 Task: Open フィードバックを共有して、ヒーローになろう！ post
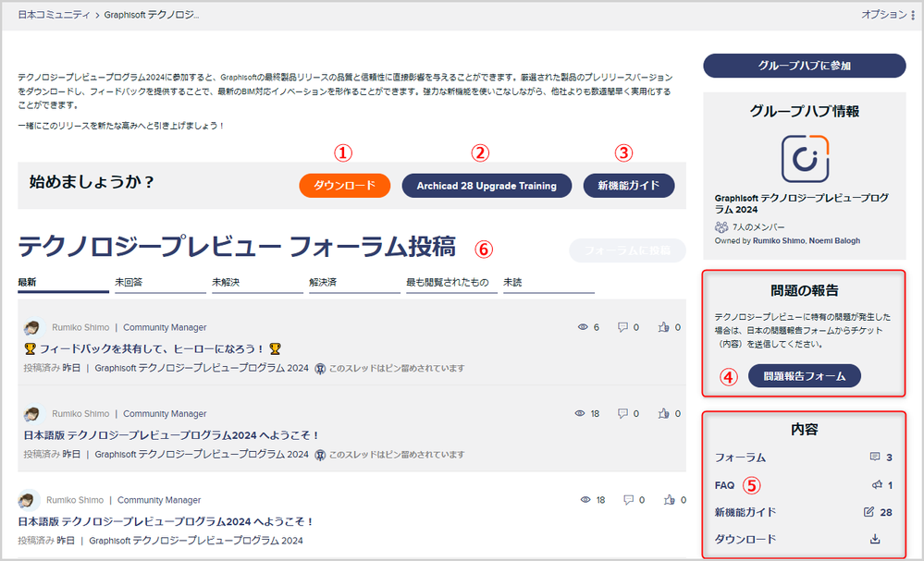click(152, 349)
